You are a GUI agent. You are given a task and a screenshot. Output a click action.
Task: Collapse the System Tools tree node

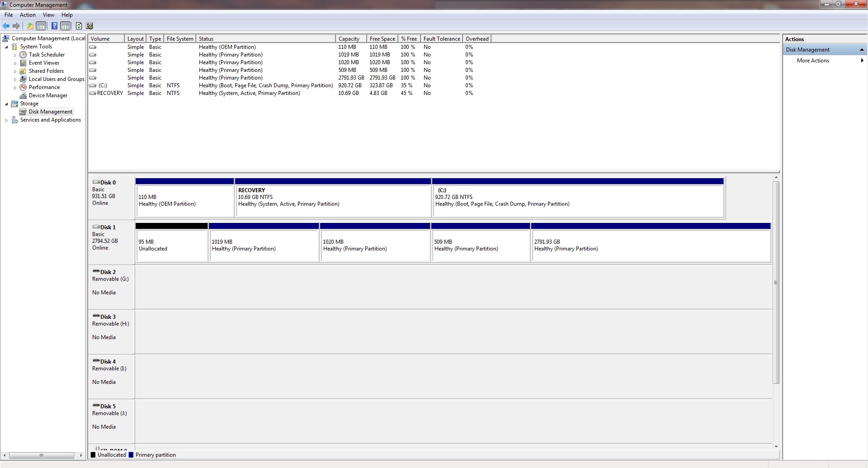[x=6, y=47]
